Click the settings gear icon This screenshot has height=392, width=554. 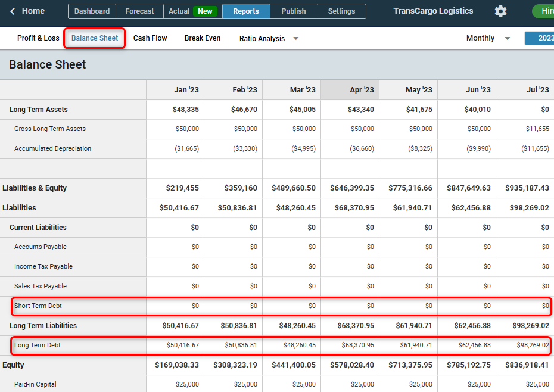click(x=500, y=11)
